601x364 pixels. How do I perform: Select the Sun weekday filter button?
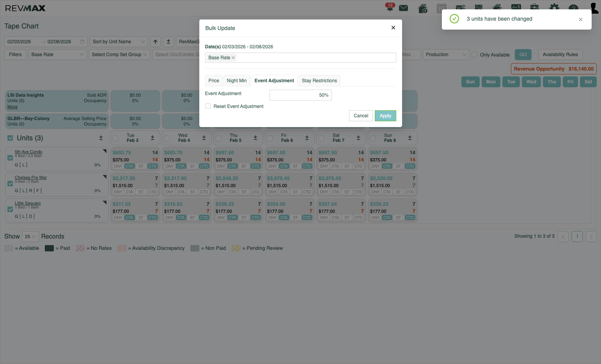point(470,82)
